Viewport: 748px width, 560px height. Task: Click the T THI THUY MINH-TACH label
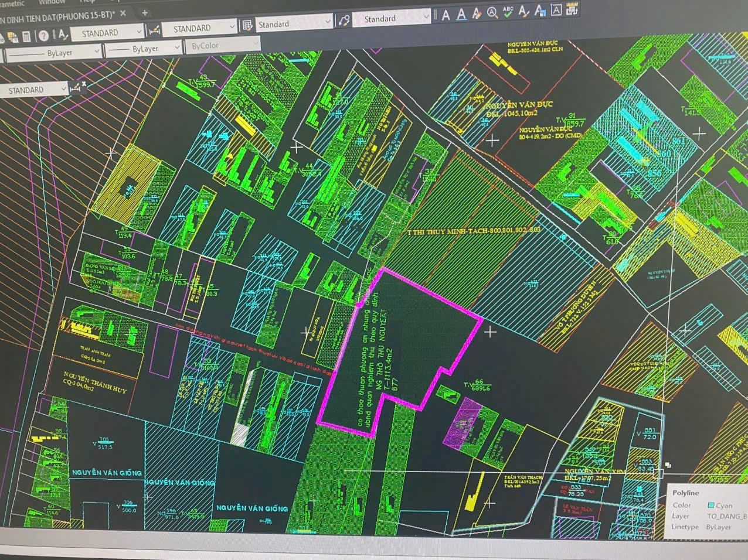474,231
